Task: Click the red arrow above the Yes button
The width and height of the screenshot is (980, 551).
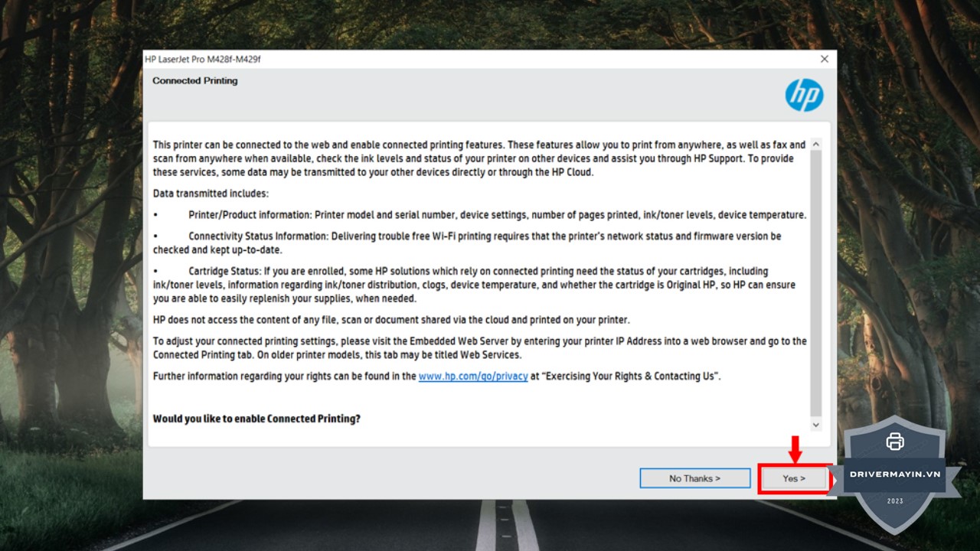Action: [795, 449]
